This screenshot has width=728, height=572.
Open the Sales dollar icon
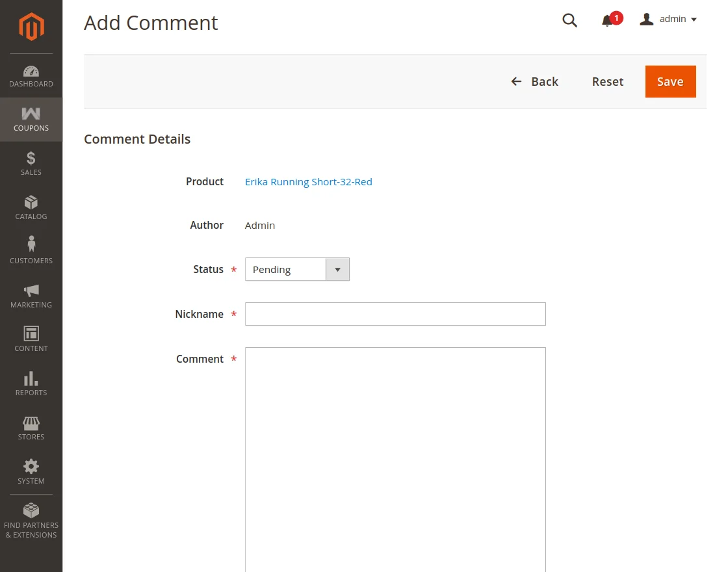coord(31,158)
